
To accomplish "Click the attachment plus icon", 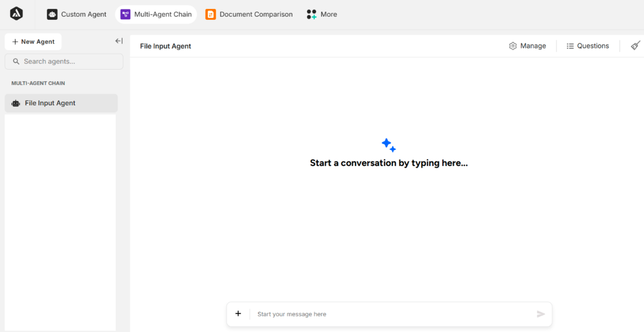I will (x=238, y=313).
